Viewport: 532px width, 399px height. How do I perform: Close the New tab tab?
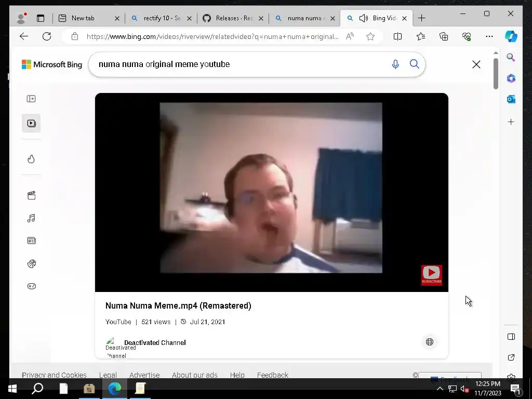tap(117, 18)
